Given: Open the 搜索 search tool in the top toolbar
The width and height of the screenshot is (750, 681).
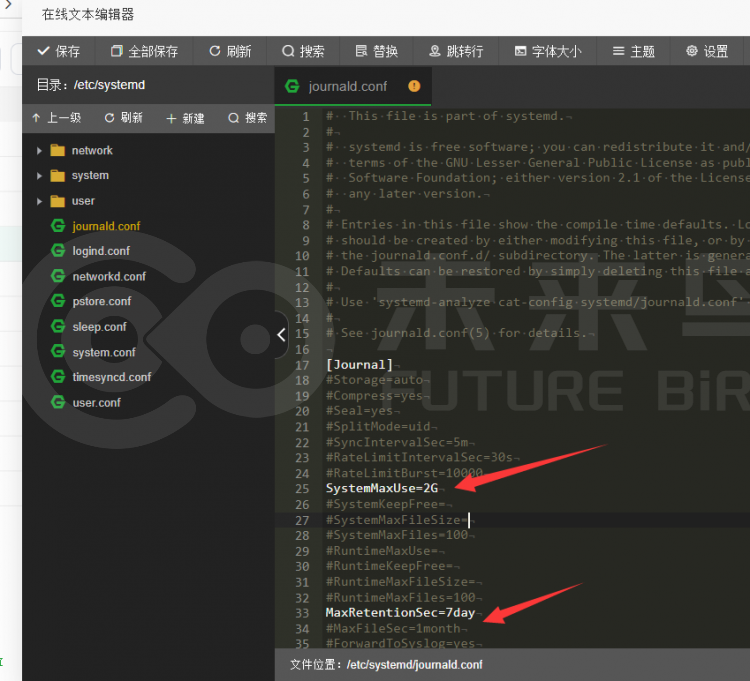Looking at the screenshot, I should 303,51.
